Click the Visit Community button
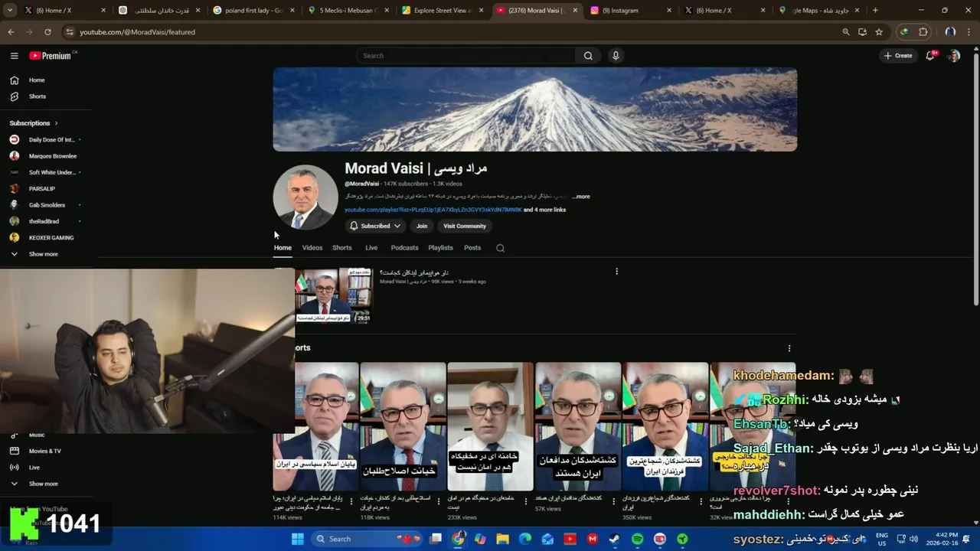Screen dimensions: 980x551 click(465, 227)
